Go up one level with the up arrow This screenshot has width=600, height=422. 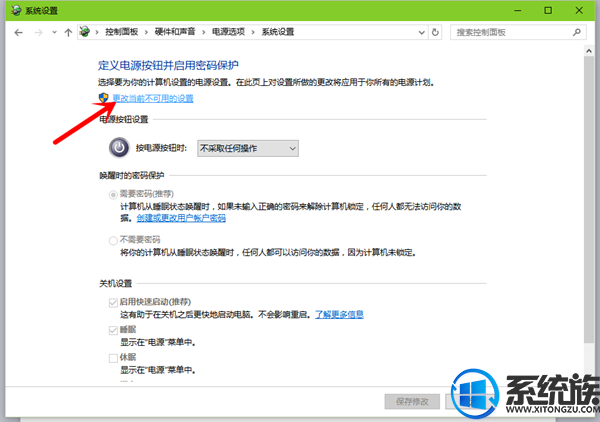[68, 33]
